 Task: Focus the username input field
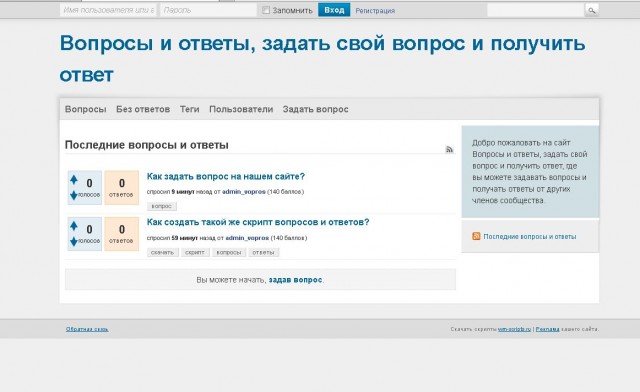[x=108, y=10]
